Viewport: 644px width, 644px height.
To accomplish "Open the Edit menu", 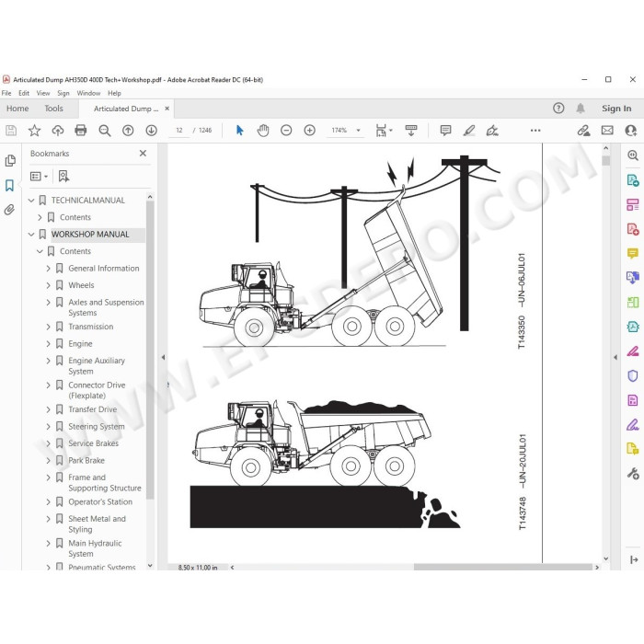I will coord(24,93).
